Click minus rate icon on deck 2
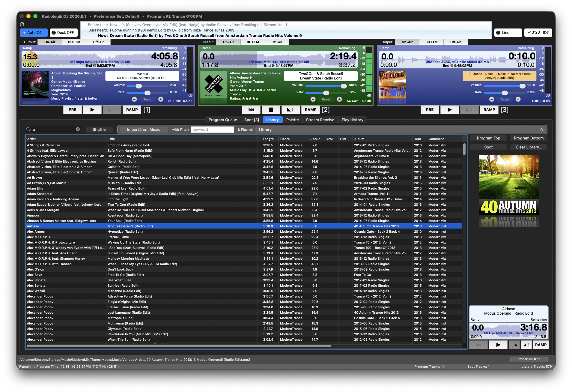572x392 pixels. (x=313, y=99)
